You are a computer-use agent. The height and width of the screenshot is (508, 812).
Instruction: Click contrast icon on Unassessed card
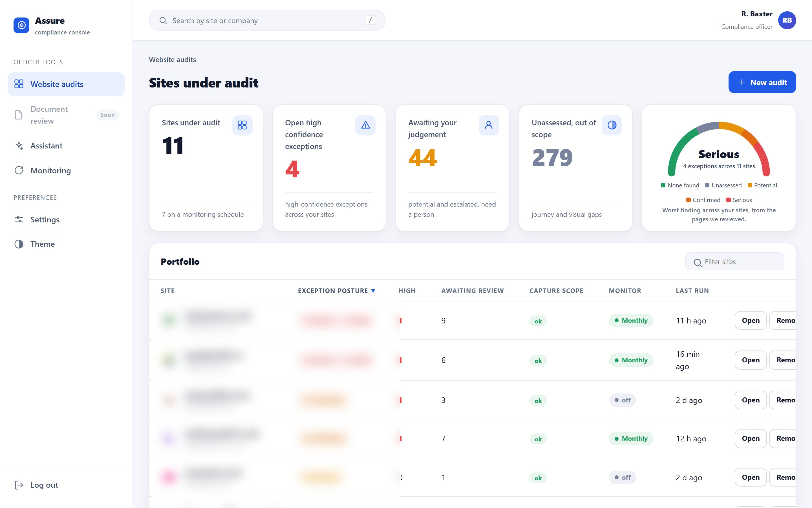coord(612,125)
